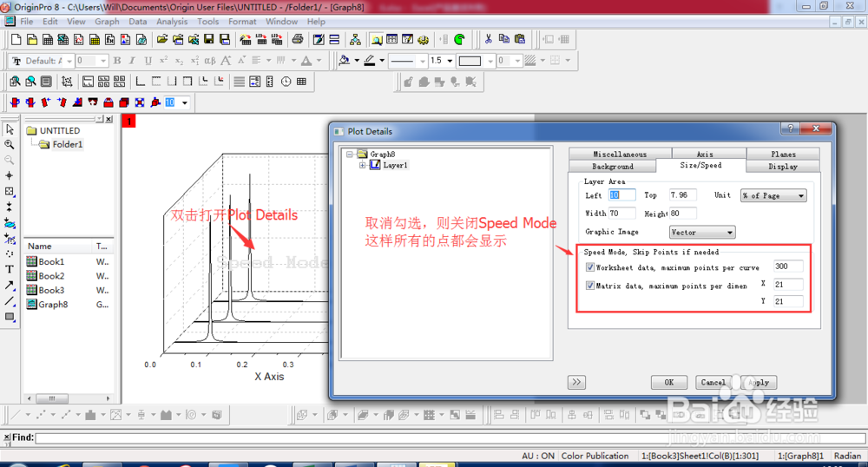Click the Superscript x² icon
This screenshot has width=868, height=467.
point(163,61)
